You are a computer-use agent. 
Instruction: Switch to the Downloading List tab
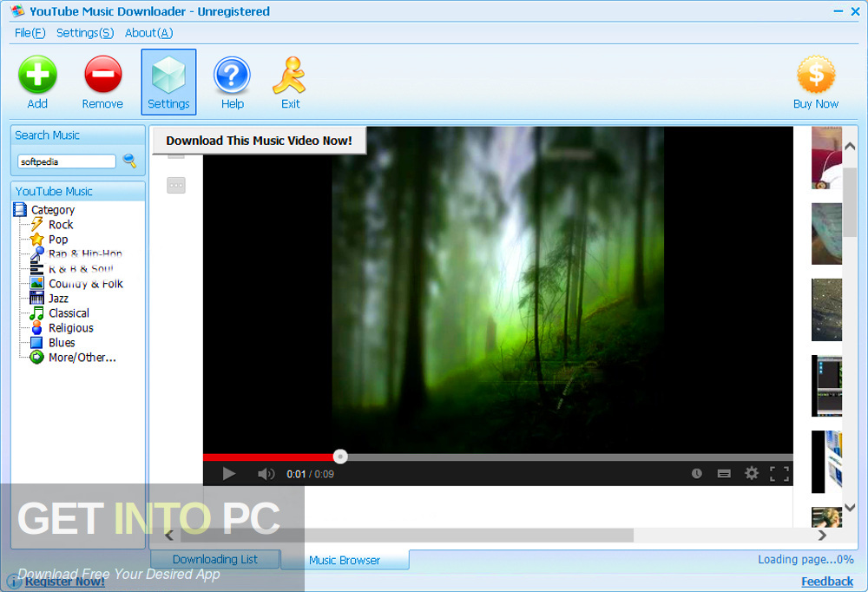(214, 559)
